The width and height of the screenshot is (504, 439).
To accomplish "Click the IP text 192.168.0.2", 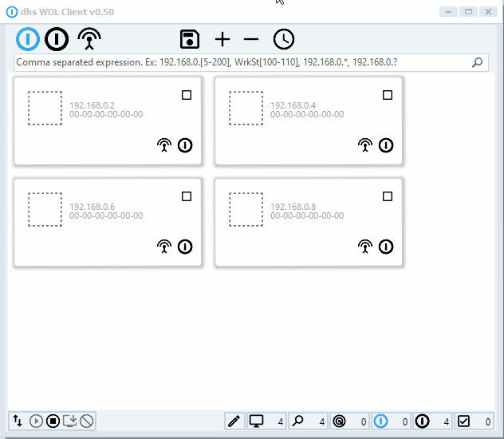I will [x=93, y=105].
